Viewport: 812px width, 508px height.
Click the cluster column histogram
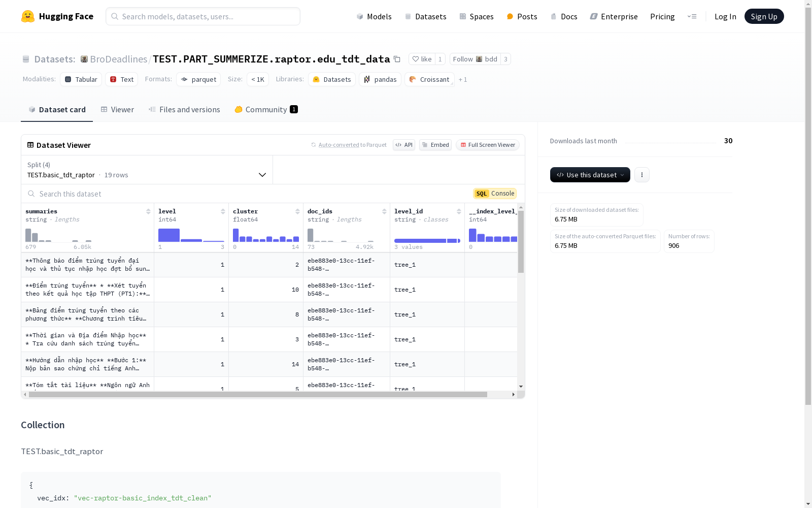coord(266,235)
